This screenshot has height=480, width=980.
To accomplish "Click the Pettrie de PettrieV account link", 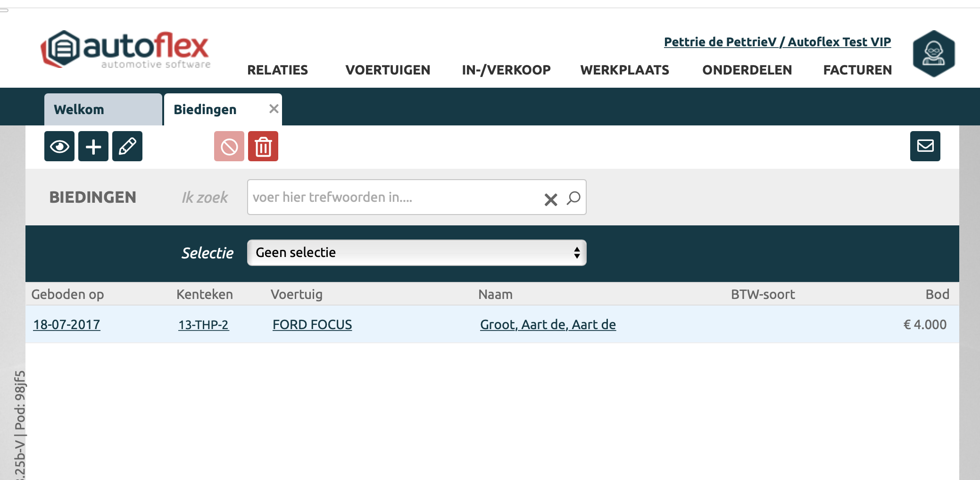I will click(x=777, y=42).
